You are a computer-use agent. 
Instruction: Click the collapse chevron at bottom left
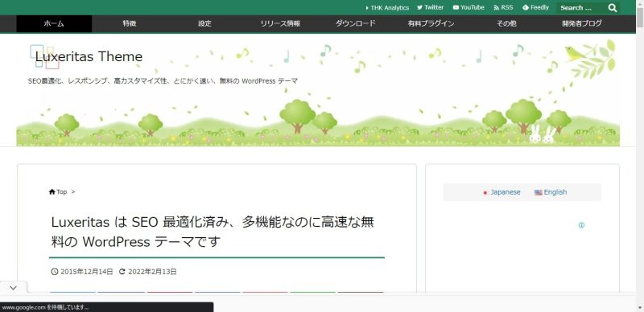[13, 288]
